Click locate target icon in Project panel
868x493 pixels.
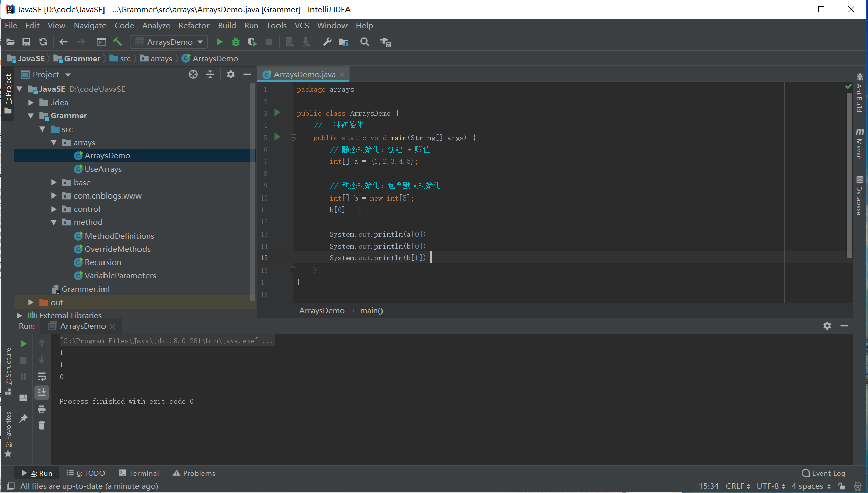[193, 74]
